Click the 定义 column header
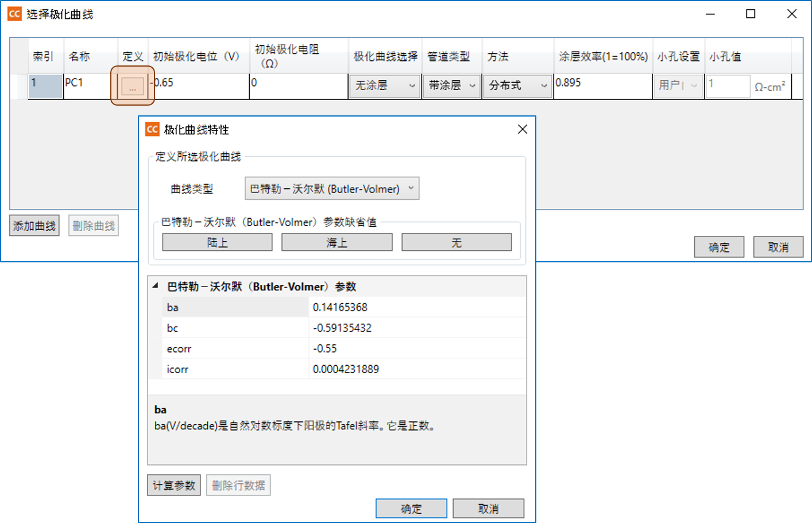Viewport: 812px width, 523px height. (133, 56)
